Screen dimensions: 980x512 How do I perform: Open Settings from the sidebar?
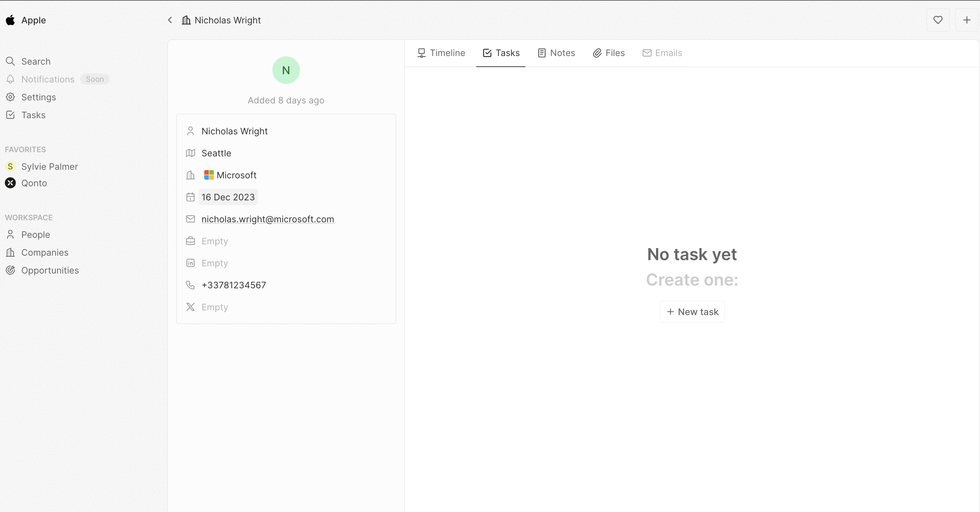click(38, 97)
